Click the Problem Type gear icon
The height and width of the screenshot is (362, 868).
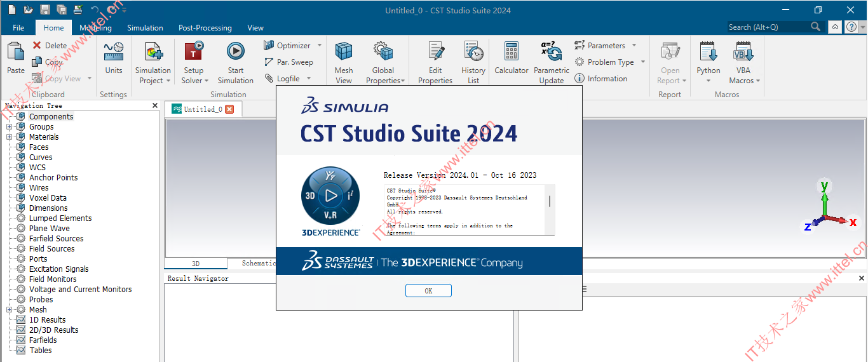580,62
